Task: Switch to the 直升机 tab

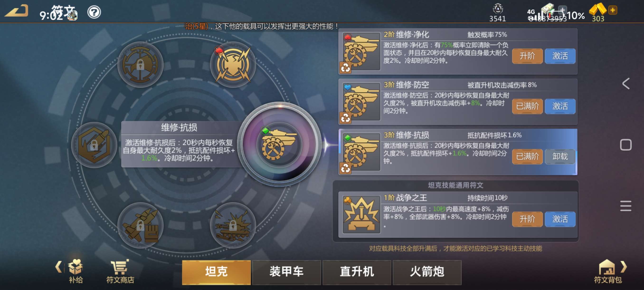Action: click(x=357, y=272)
